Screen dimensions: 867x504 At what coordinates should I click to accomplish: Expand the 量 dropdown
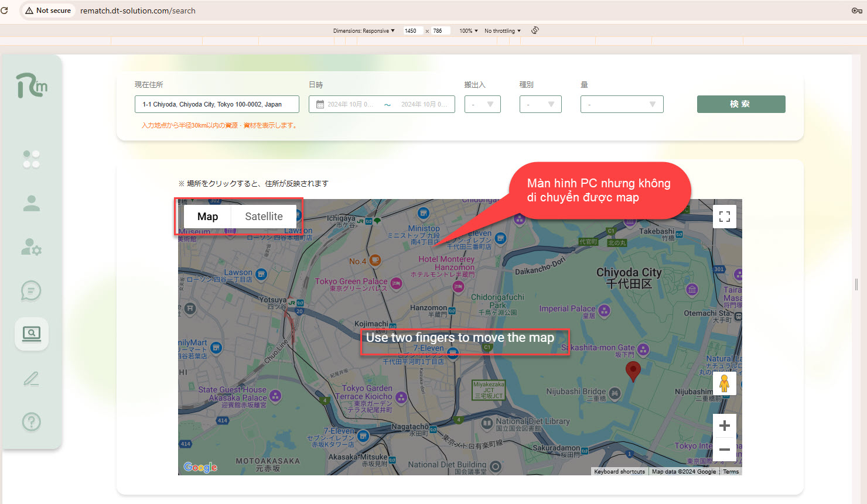coord(622,104)
